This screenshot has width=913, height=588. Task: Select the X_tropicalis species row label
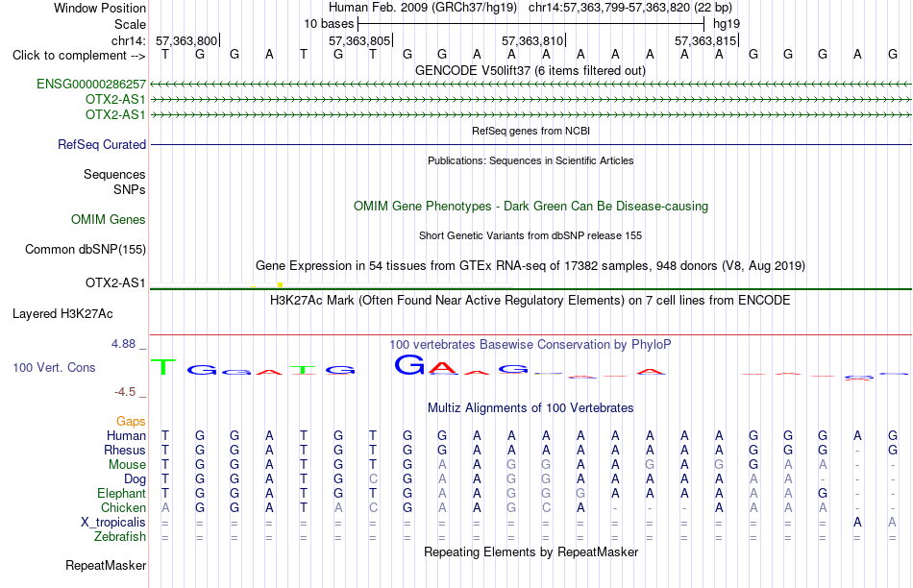click(x=113, y=523)
